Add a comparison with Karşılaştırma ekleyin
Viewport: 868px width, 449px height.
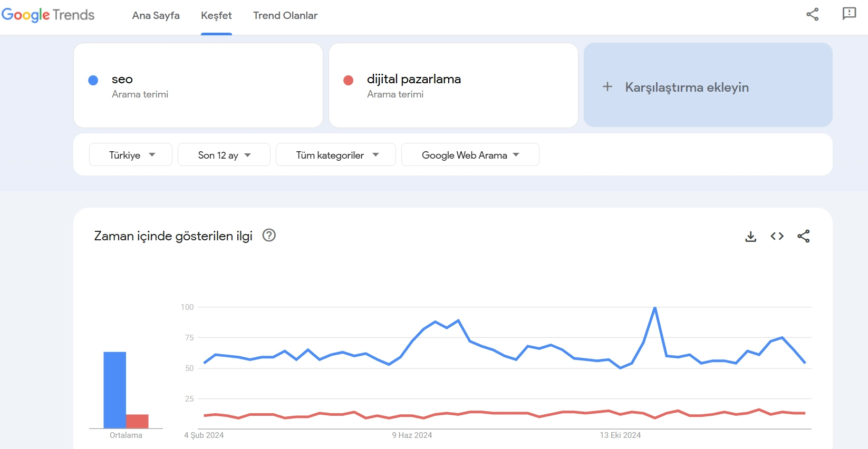(x=708, y=85)
